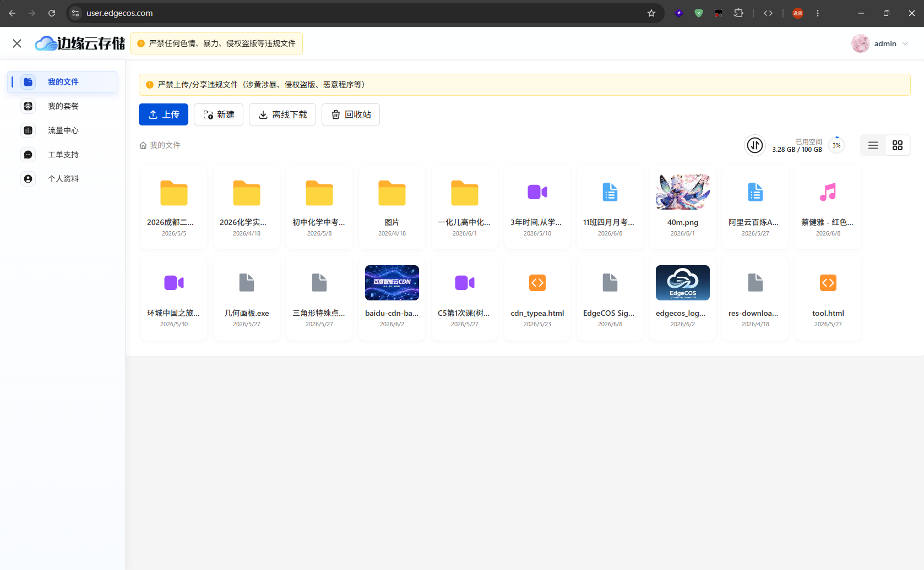
Task: Click the top banner prohibited-content notice
Action: click(216, 43)
